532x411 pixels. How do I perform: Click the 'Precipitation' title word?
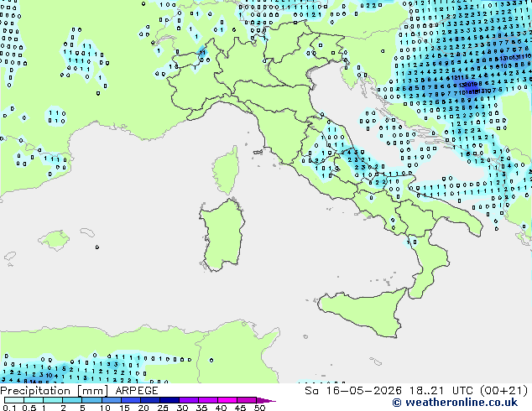(35, 391)
